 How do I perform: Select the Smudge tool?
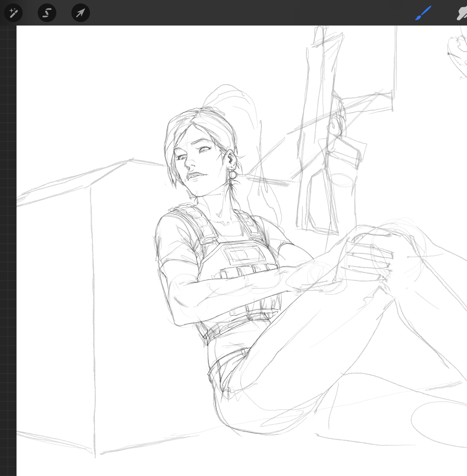462,13
